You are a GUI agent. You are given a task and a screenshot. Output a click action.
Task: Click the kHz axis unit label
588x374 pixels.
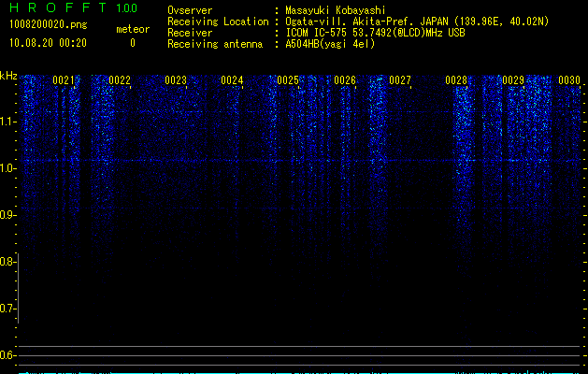(8, 76)
